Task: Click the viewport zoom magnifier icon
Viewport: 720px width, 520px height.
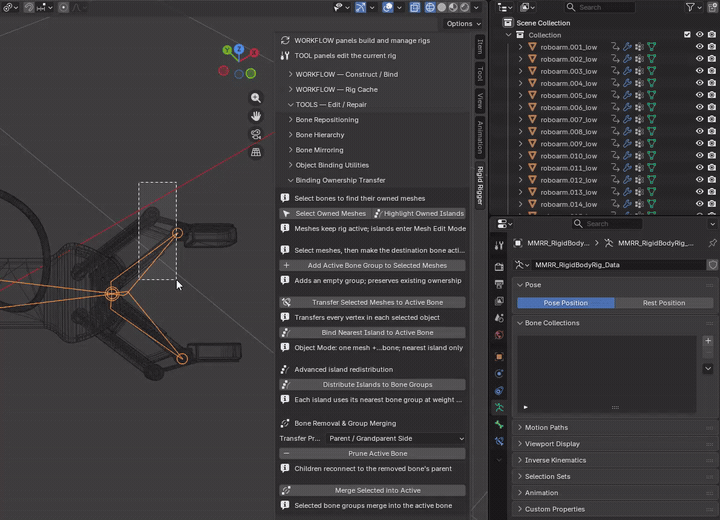Action: (256, 98)
